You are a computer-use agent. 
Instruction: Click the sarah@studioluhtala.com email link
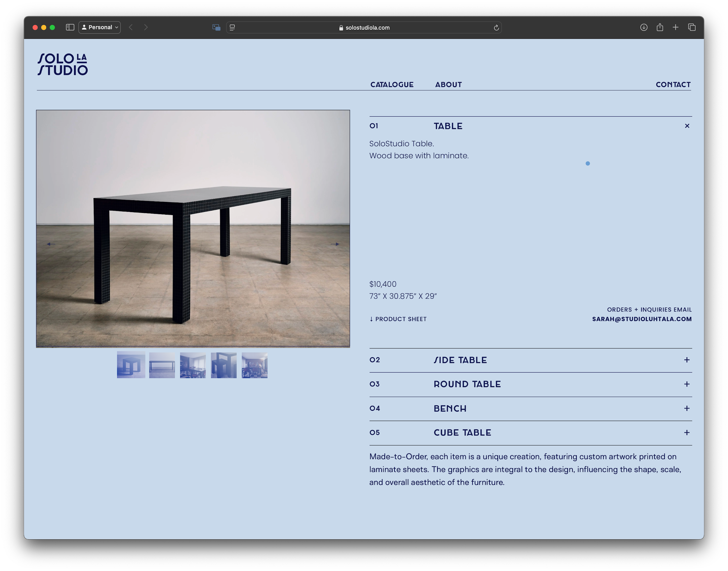click(642, 319)
